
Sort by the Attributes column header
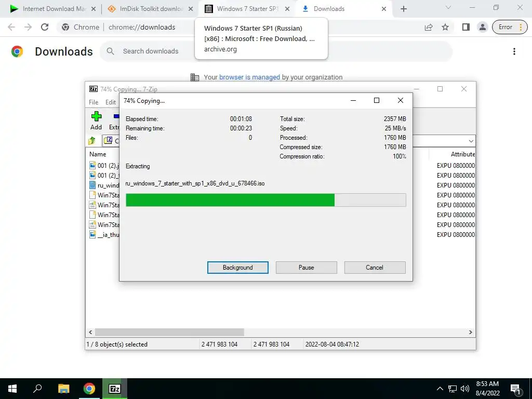click(x=463, y=154)
